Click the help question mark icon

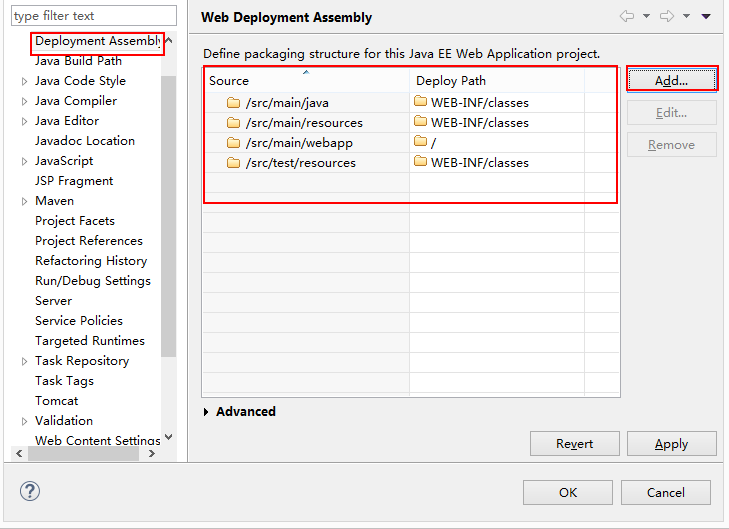click(30, 491)
